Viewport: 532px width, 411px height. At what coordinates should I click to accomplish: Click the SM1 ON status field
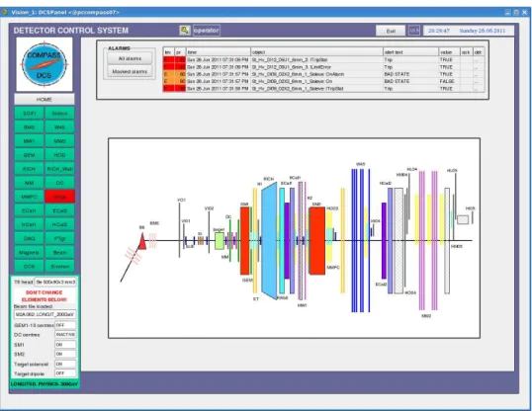click(65, 345)
